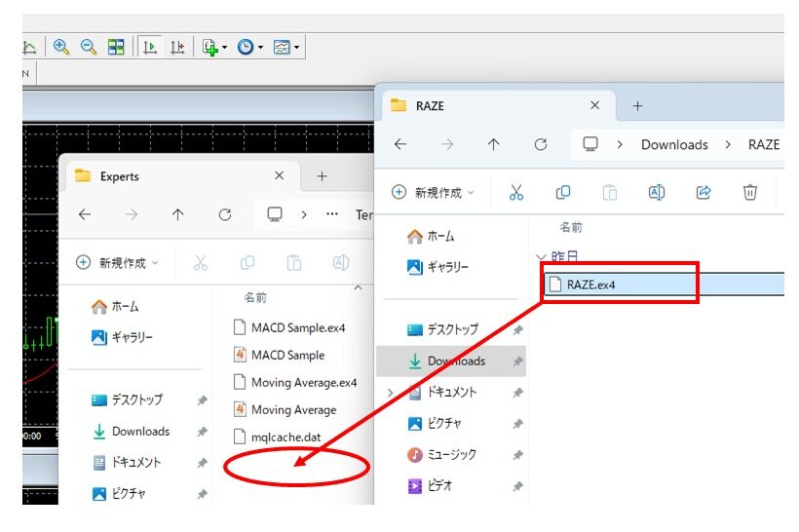Click the share icon in RAZE window
Screen dimensions: 799x532
click(704, 193)
